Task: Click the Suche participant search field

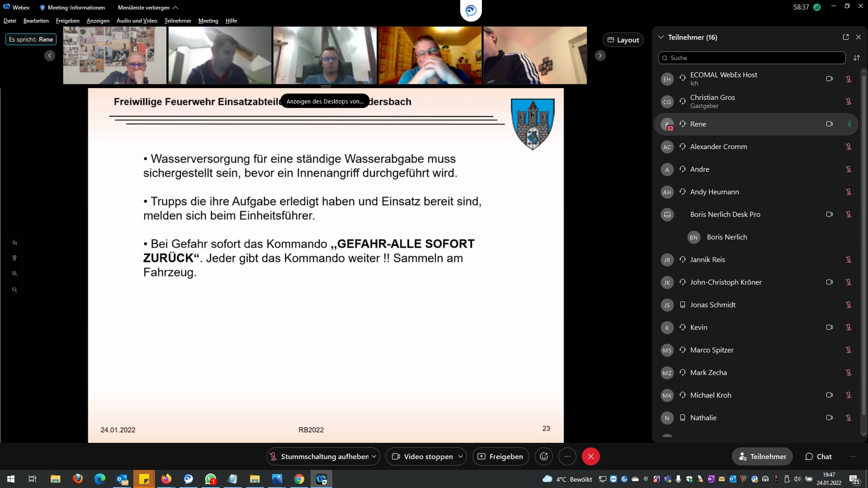Action: (751, 58)
